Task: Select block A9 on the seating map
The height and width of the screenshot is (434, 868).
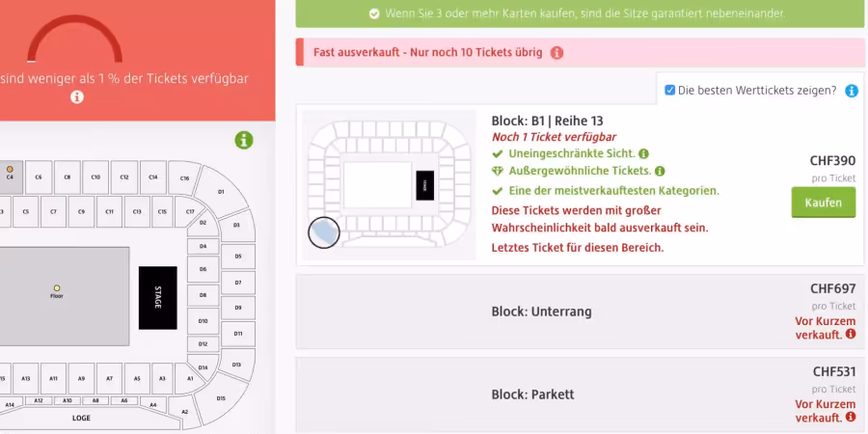Action: pos(81,379)
